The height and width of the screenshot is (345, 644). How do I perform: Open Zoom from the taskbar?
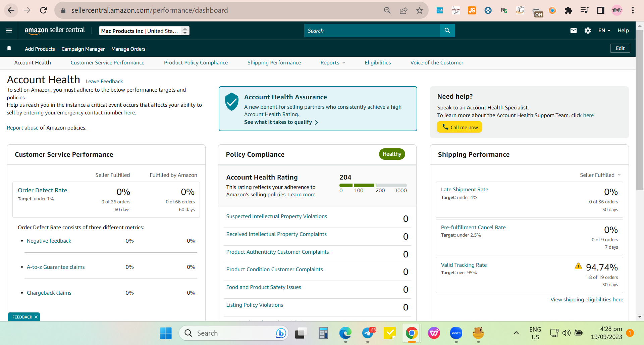tap(456, 333)
